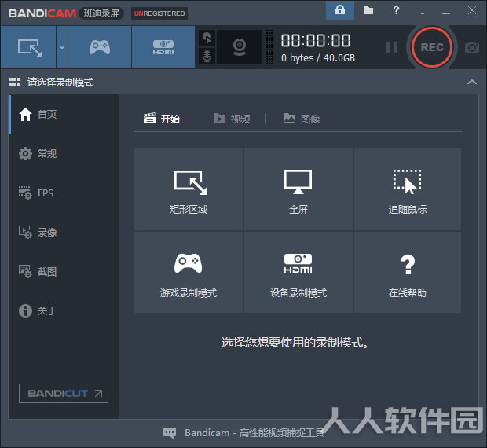Open the 截图 screenshot settings sidebar item

64,271
